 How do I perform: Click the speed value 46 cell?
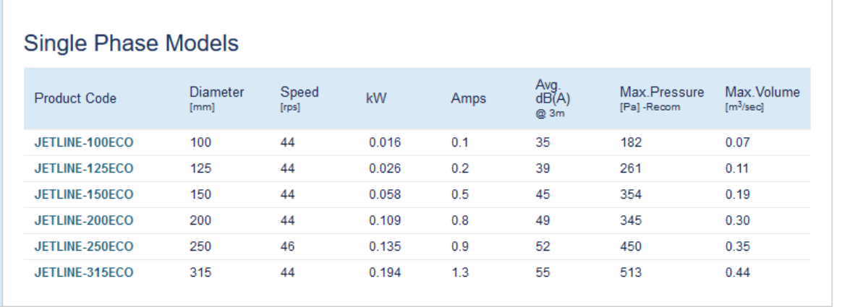(x=288, y=246)
